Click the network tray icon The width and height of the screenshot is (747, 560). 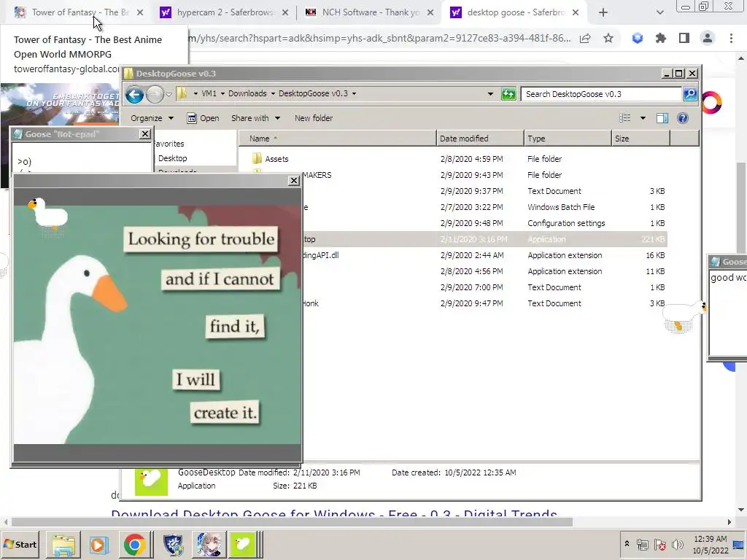[643, 544]
